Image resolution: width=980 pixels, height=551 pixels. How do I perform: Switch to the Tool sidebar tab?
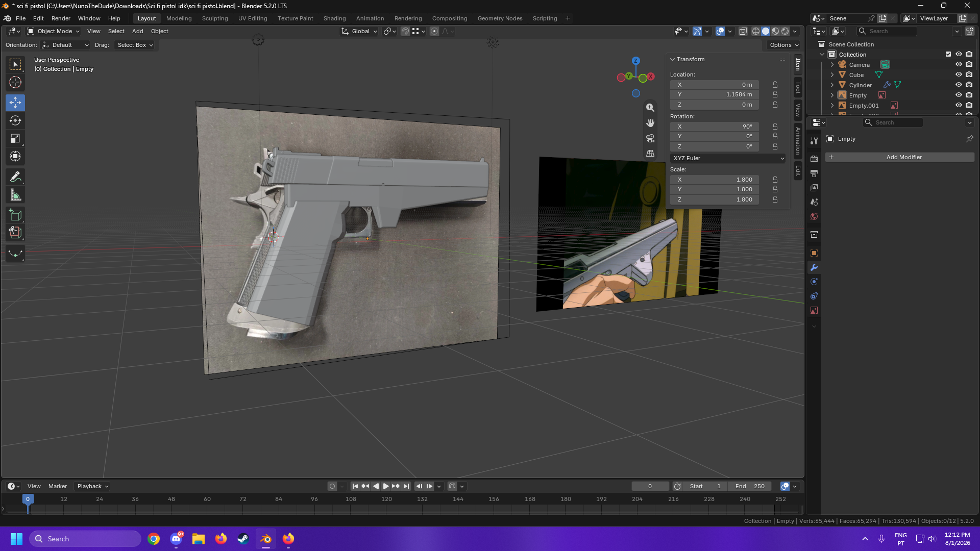point(798,88)
